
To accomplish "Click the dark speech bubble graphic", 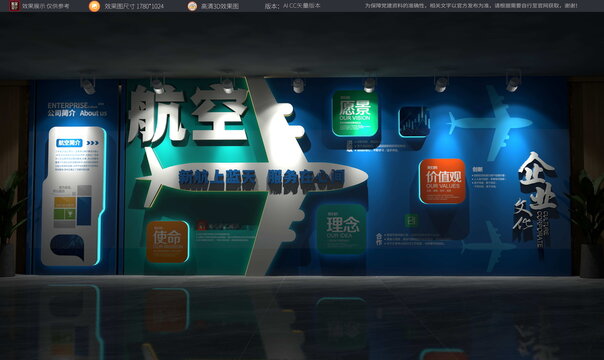I will pos(67,248).
